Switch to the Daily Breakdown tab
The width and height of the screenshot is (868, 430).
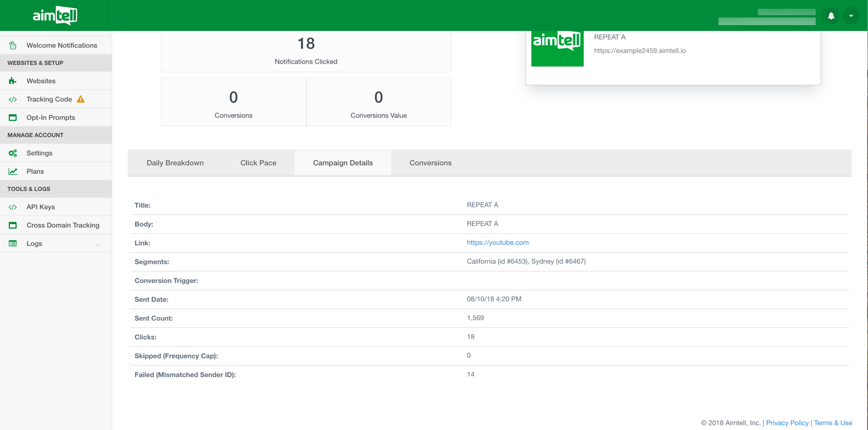click(175, 163)
